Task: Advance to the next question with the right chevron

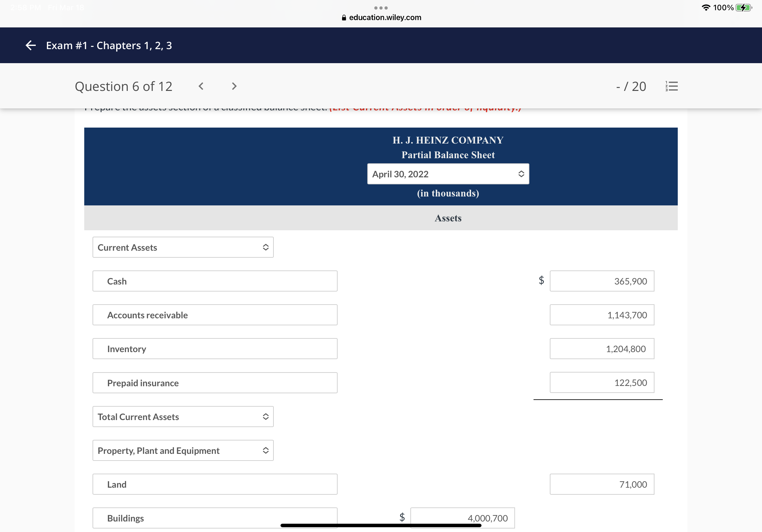Action: [x=234, y=86]
